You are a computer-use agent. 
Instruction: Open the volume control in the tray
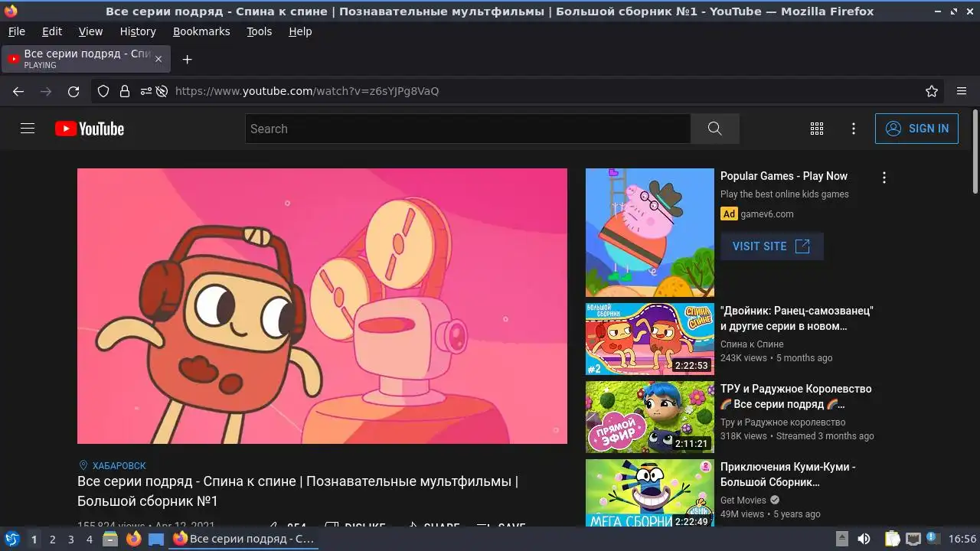[x=864, y=539]
